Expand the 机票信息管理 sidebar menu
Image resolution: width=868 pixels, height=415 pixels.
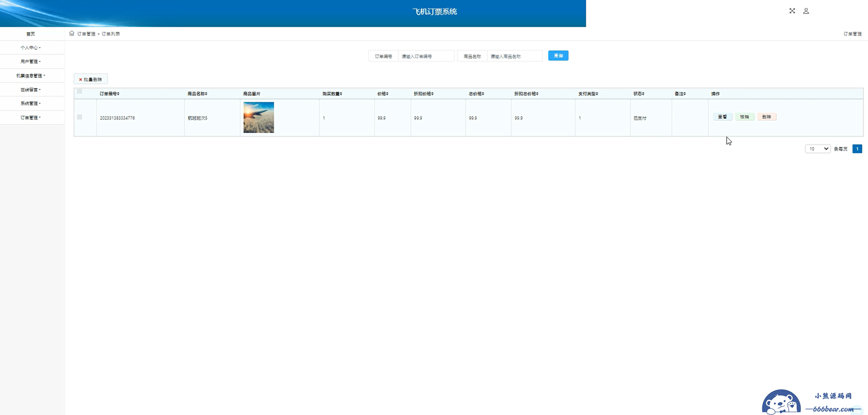[x=31, y=75]
